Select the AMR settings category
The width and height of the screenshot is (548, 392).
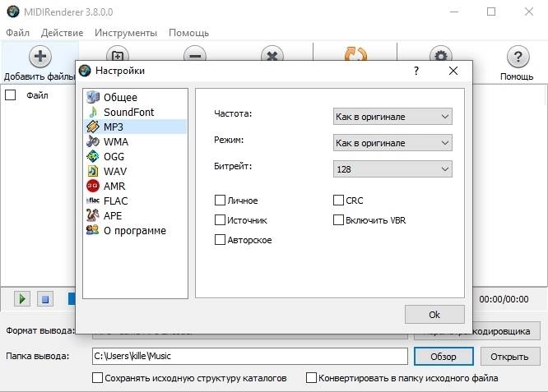[x=135, y=186]
